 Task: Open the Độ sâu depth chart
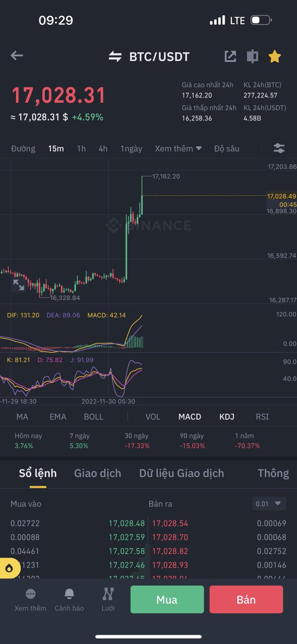tap(227, 149)
